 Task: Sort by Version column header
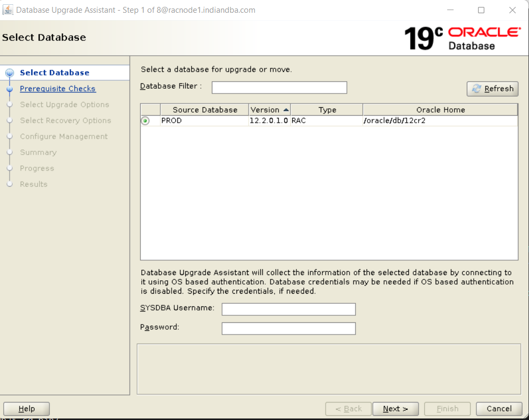[270, 110]
